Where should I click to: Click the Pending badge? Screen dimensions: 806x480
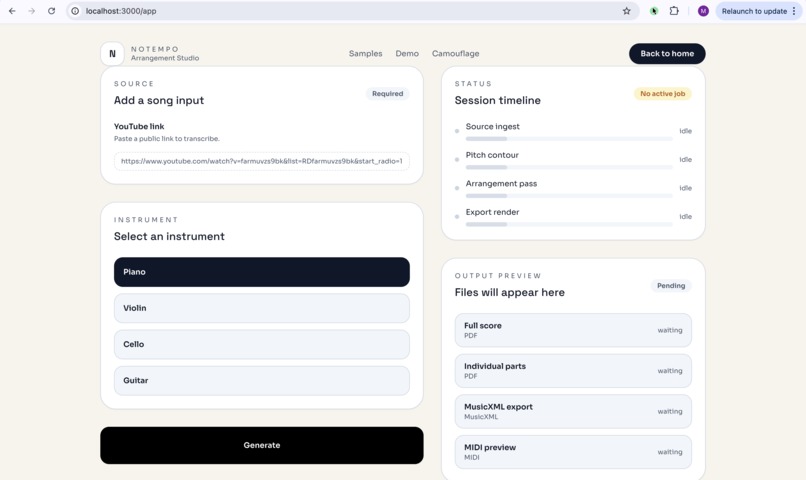[671, 286]
